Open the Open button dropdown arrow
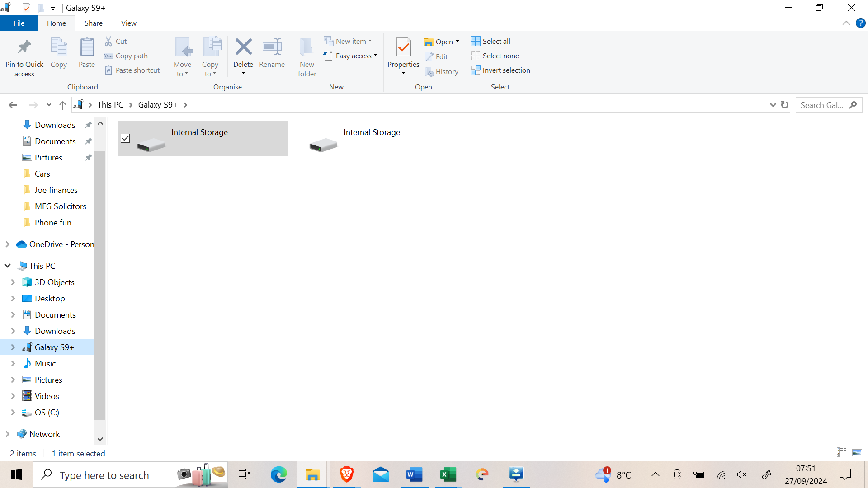Viewport: 868px width, 488px height. point(458,42)
